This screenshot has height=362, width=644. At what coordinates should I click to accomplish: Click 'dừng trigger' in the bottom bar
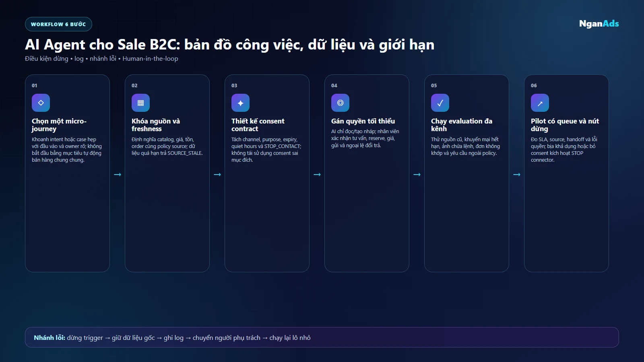click(85, 338)
